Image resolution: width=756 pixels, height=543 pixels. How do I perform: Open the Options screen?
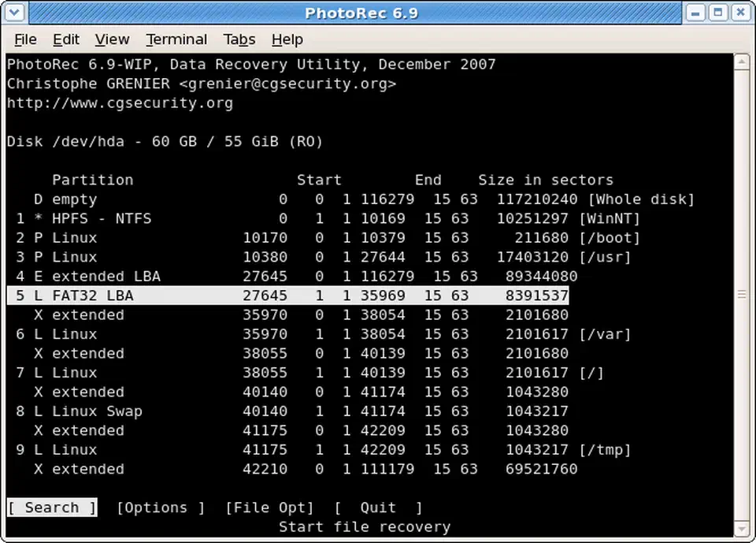(x=159, y=508)
